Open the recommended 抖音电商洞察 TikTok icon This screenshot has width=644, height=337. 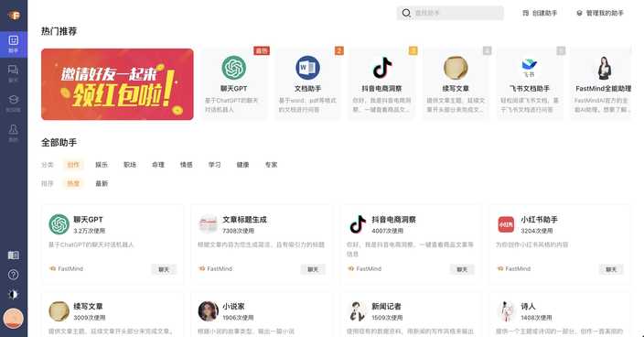[382, 68]
